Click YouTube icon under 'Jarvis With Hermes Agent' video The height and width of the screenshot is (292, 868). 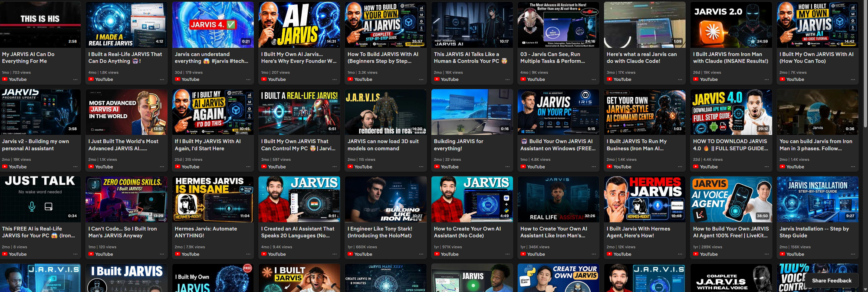pyautogui.click(x=609, y=254)
